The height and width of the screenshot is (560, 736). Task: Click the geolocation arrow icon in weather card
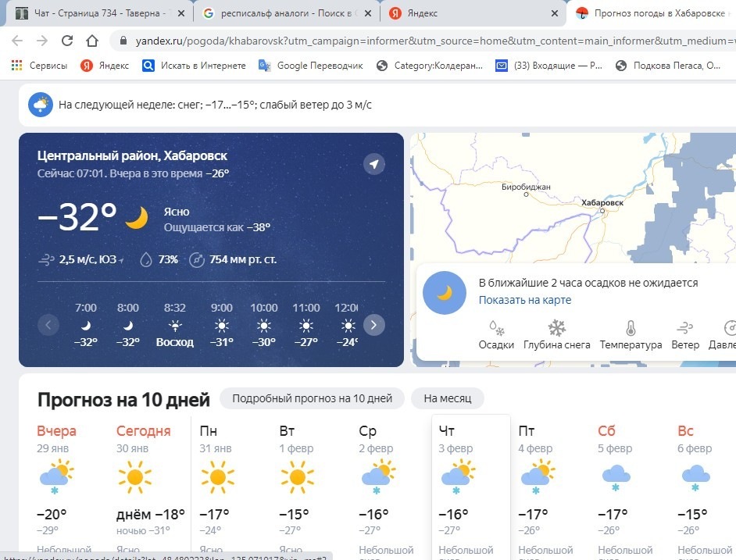(374, 164)
